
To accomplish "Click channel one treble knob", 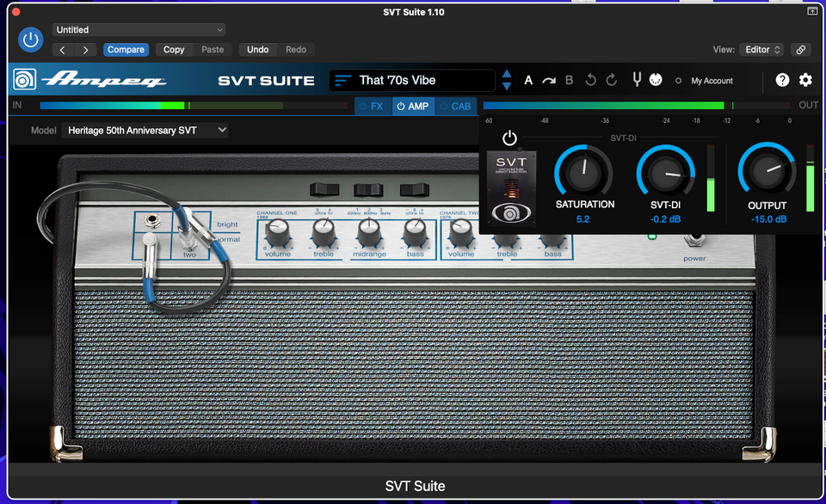I will pos(324,233).
